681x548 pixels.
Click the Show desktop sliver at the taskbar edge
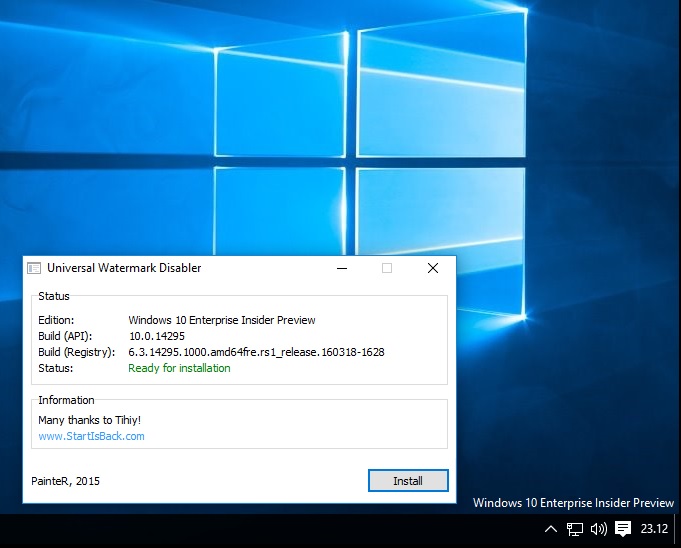pyautogui.click(x=677, y=531)
